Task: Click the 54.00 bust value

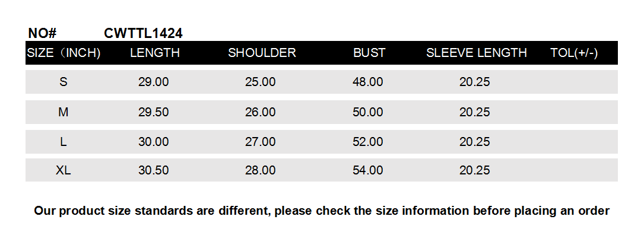Action: 368,170
